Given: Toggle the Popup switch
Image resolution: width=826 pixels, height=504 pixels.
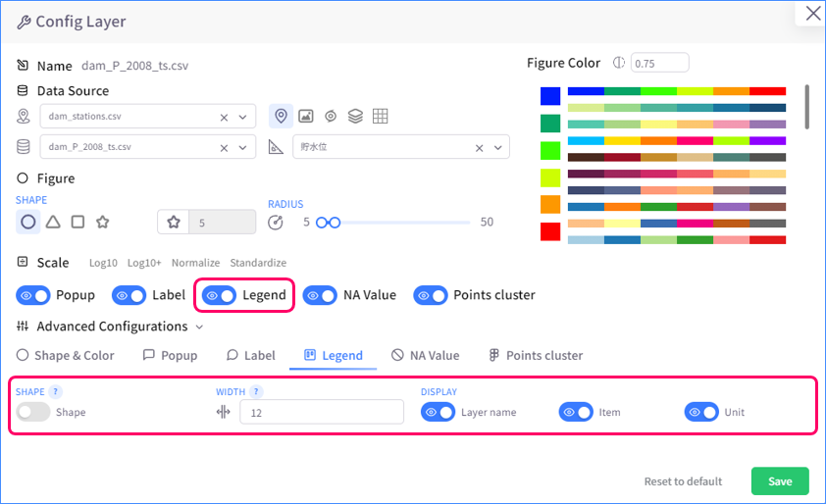Looking at the screenshot, I should [x=33, y=295].
